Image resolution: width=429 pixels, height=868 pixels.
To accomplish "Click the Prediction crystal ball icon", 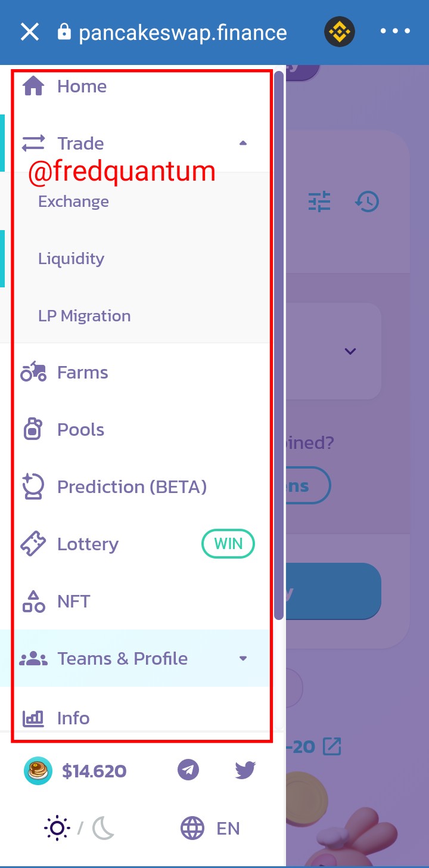I will click(33, 486).
